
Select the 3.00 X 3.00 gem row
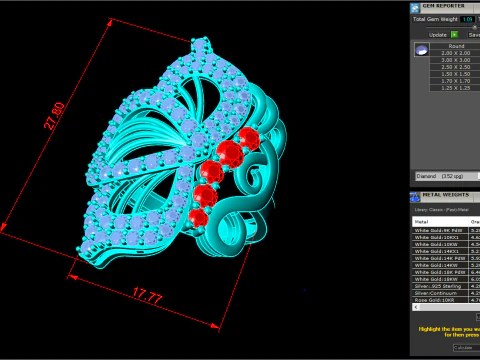coord(455,60)
